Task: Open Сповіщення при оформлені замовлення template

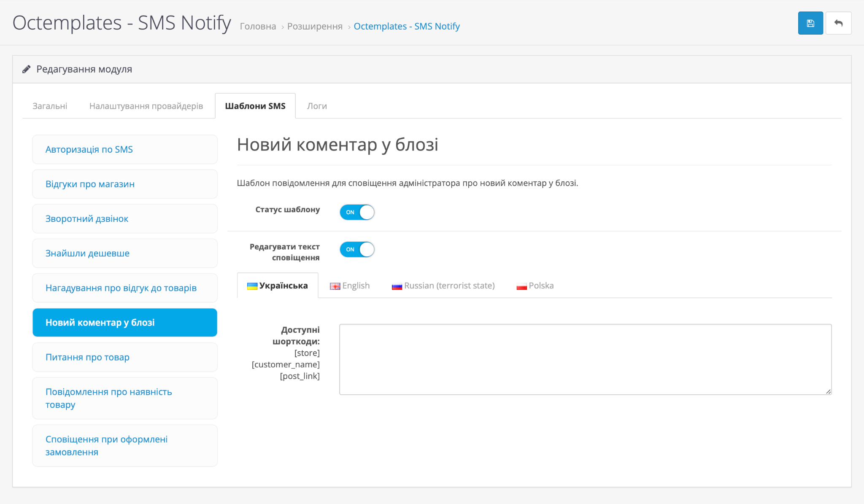Action: (125, 445)
